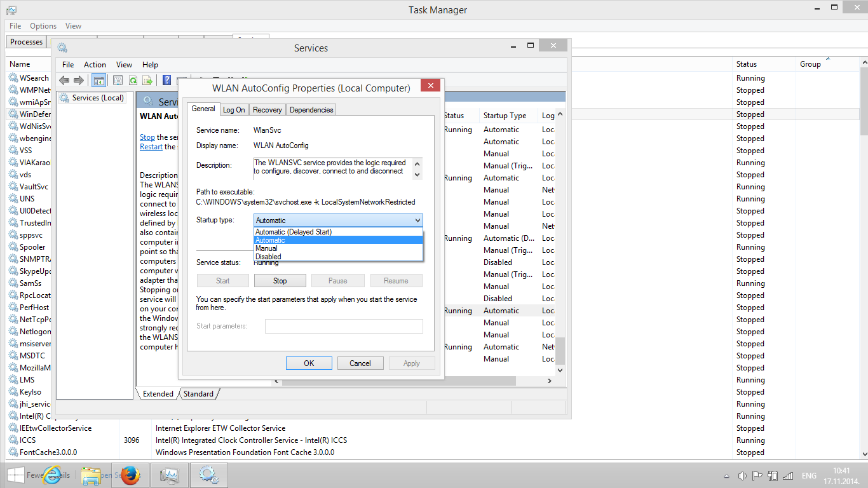Select FontCache3.0.0.0 service name

pos(48,452)
